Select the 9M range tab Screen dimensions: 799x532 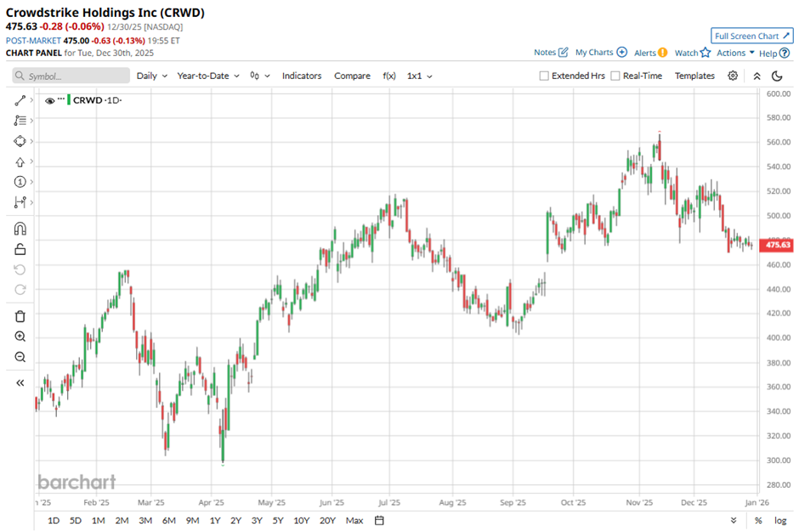click(x=192, y=520)
